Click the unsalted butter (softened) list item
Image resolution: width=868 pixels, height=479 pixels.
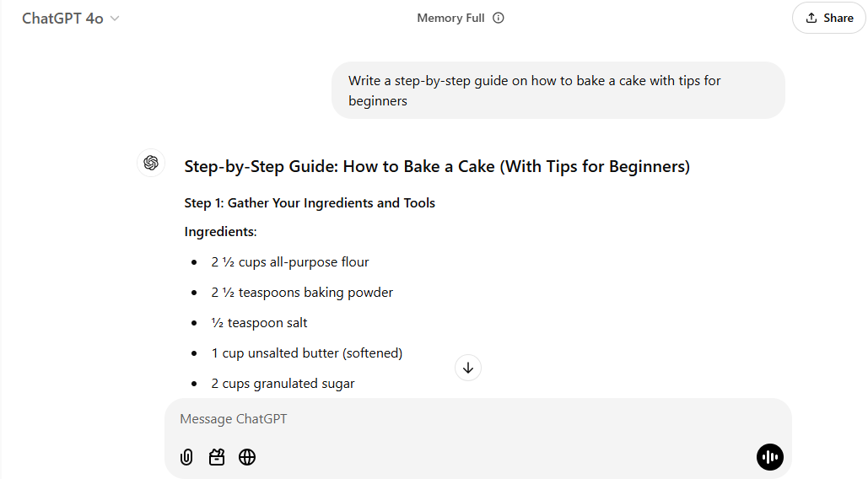click(x=307, y=353)
